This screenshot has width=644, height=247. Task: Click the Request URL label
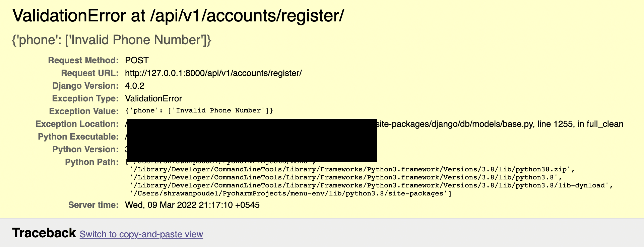[89, 73]
